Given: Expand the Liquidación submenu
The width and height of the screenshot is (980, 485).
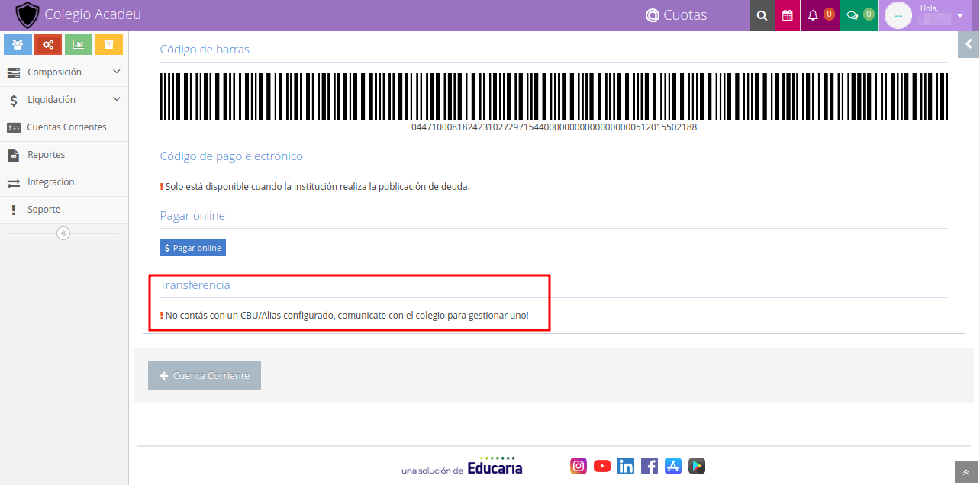Looking at the screenshot, I should 64,100.
